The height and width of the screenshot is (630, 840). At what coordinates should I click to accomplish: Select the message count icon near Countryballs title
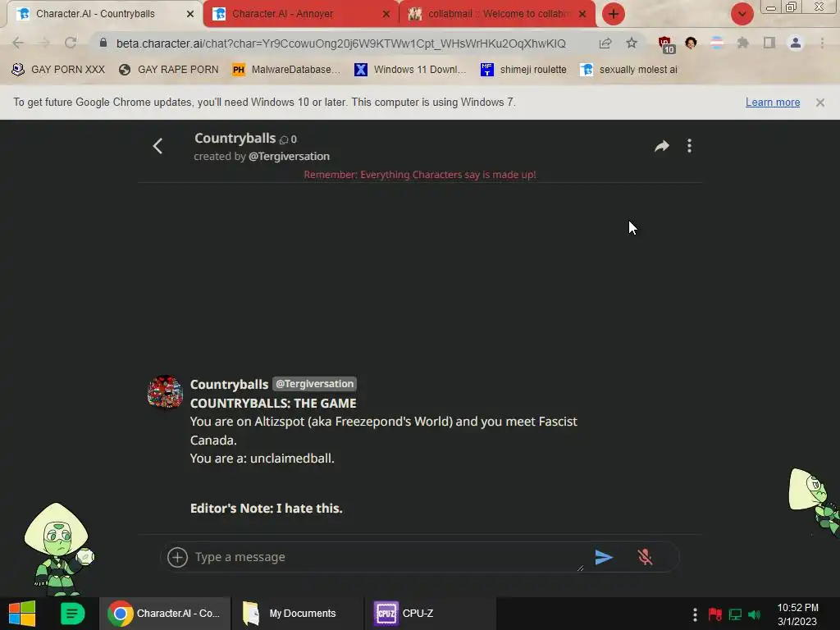pos(284,139)
